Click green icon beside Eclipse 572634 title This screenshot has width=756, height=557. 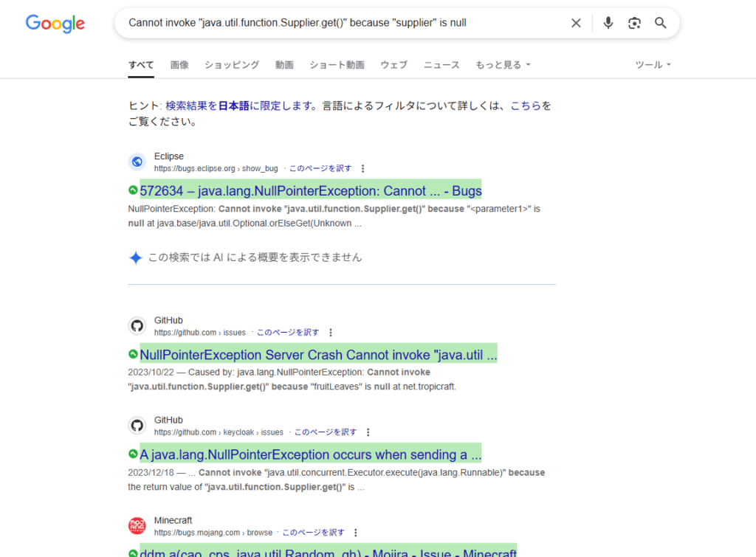(133, 190)
